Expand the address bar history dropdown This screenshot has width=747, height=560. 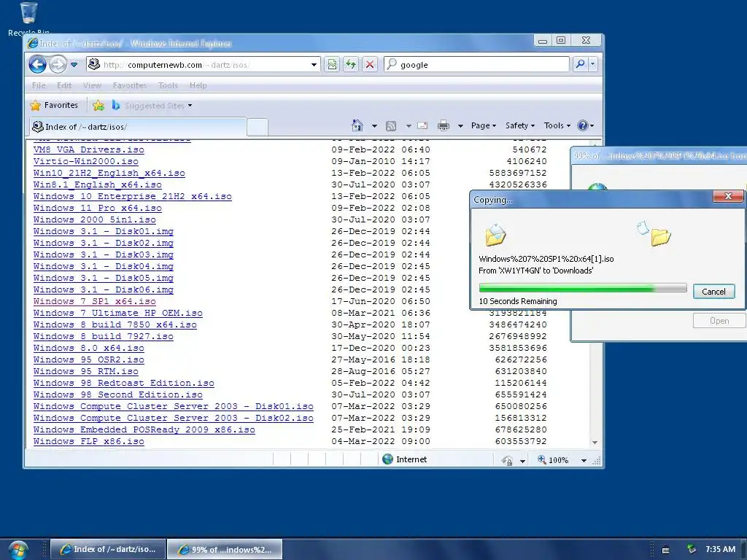tap(314, 65)
